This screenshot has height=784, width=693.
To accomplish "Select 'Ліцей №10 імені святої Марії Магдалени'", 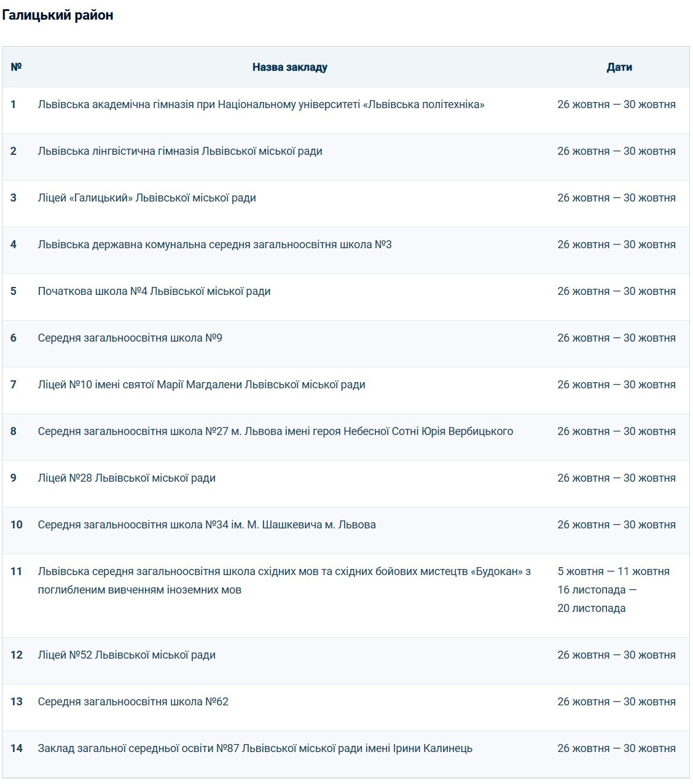I will pyautogui.click(x=202, y=385).
